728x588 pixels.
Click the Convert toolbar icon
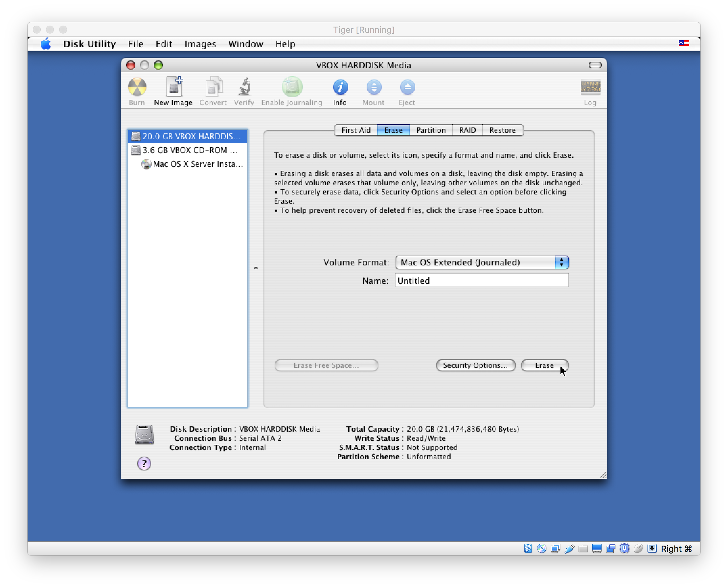point(213,87)
